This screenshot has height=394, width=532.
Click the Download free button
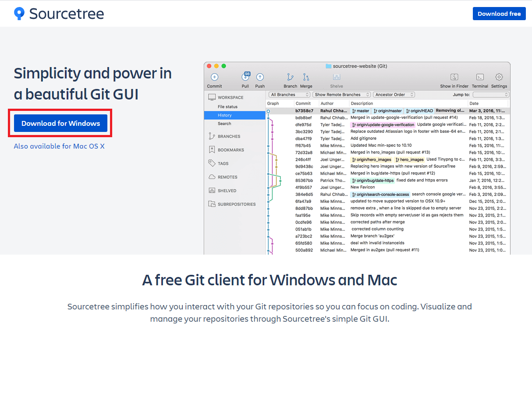[x=499, y=14]
